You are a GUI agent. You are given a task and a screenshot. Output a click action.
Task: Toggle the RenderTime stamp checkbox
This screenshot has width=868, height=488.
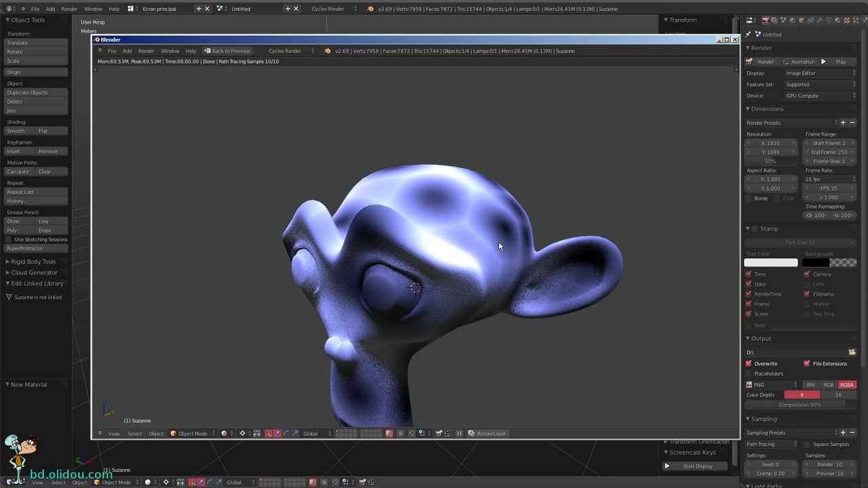point(749,294)
